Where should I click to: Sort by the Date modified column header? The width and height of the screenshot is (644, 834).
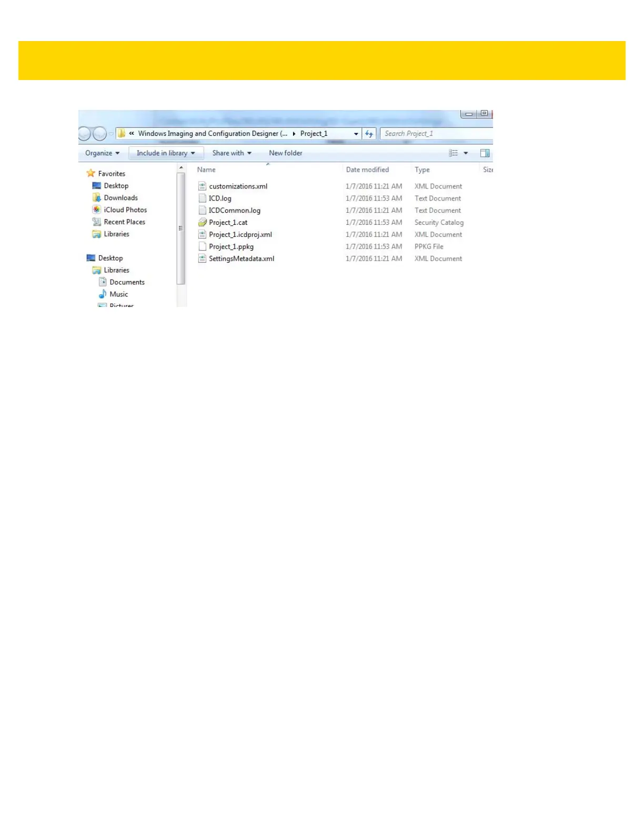367,170
